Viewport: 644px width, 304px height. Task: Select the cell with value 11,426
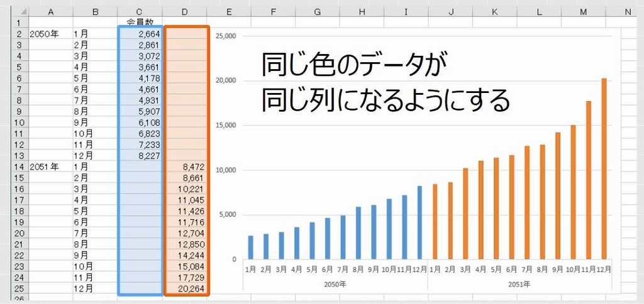point(184,211)
